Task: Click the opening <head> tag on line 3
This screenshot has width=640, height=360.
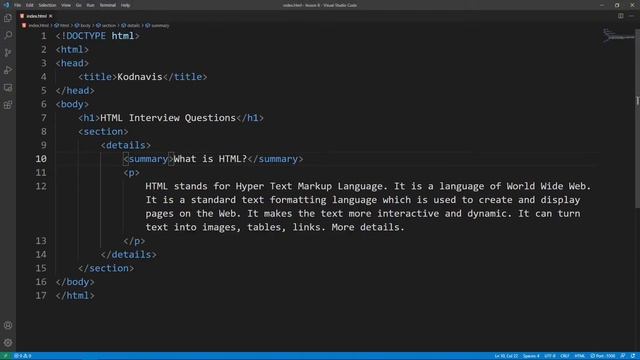Action: tap(72, 63)
